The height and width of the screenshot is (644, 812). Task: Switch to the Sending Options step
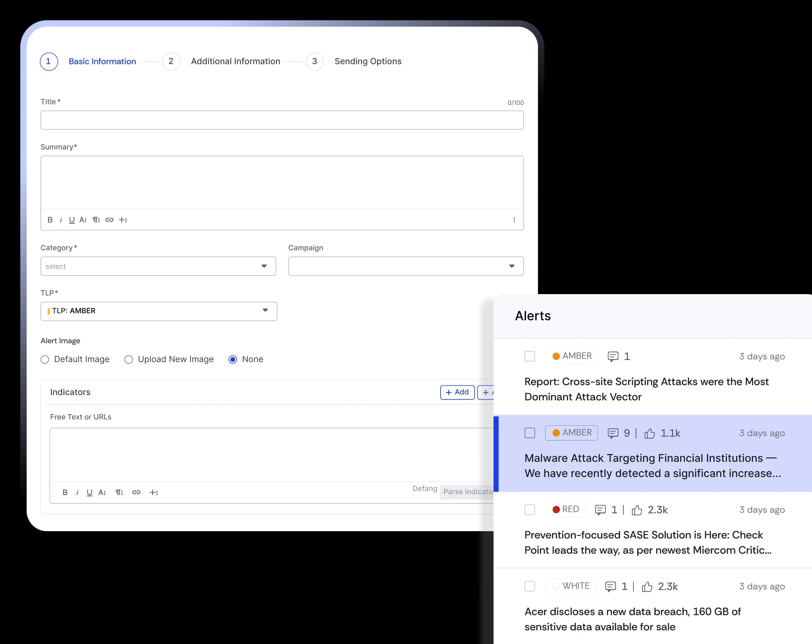click(368, 61)
